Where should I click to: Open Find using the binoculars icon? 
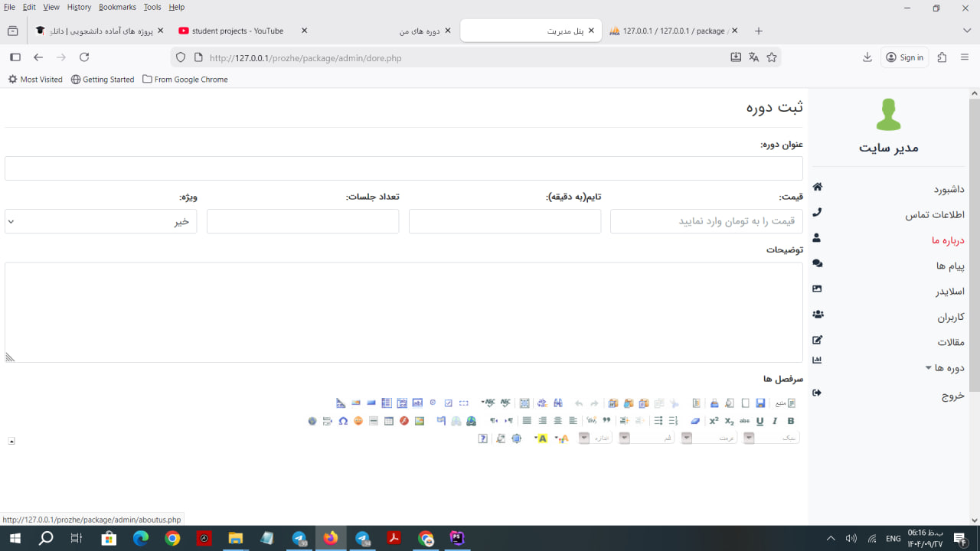(558, 403)
